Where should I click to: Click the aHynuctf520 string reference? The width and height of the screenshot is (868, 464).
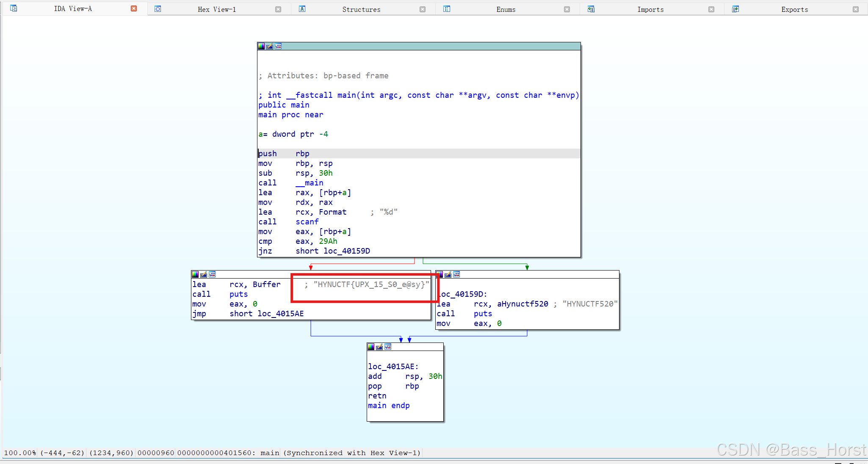[522, 304]
